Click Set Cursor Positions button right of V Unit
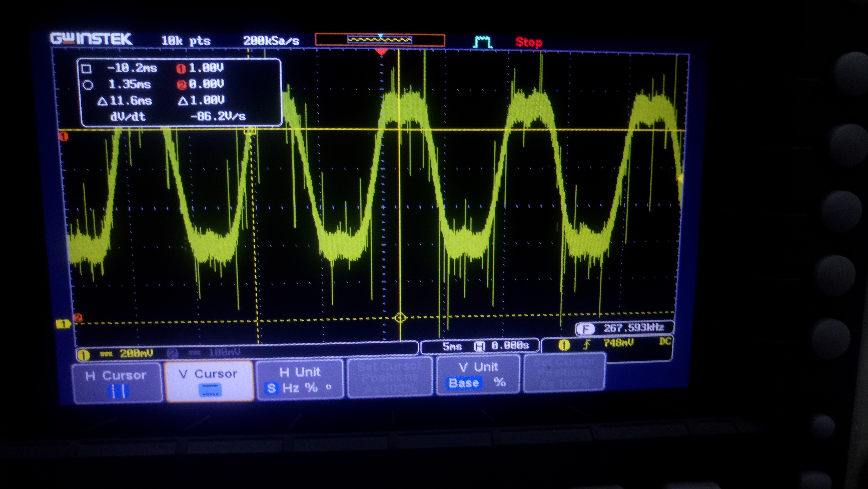The image size is (868, 489). 564,373
